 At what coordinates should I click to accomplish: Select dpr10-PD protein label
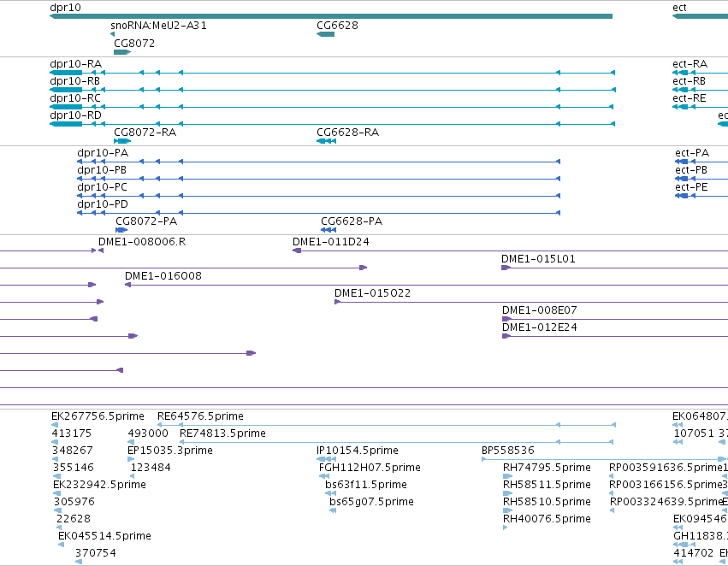tap(103, 204)
